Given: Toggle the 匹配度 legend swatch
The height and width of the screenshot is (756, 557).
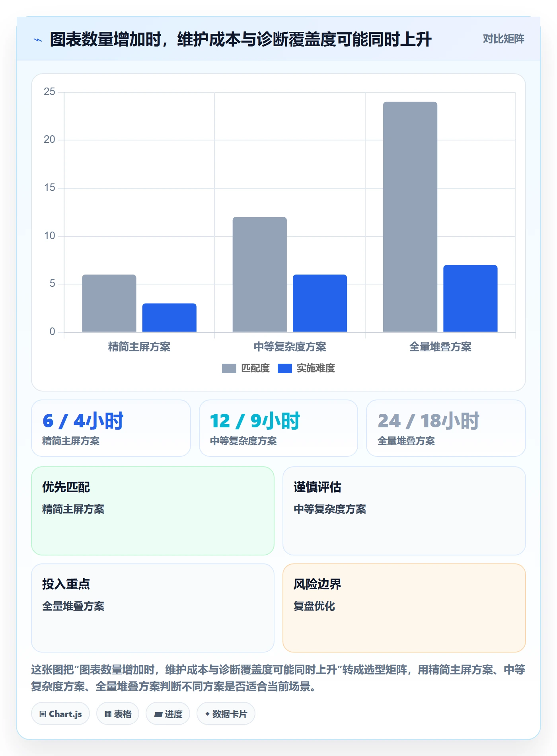Looking at the screenshot, I should click(229, 368).
